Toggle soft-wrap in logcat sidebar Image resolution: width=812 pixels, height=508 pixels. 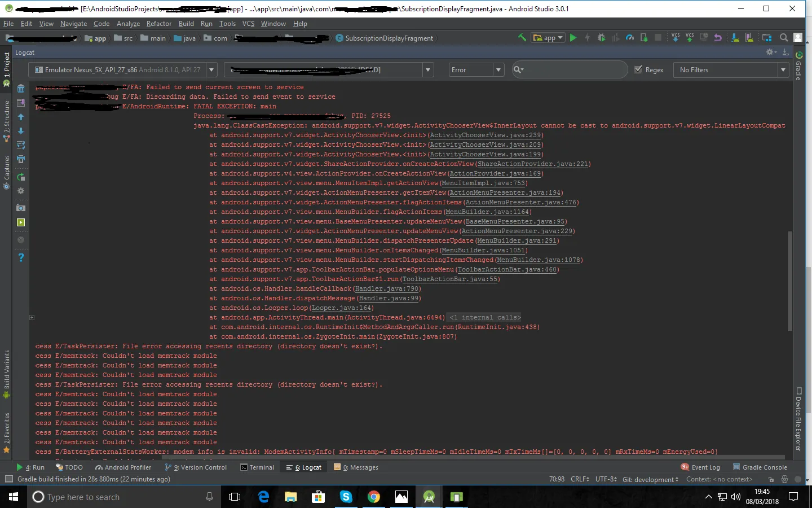pyautogui.click(x=21, y=145)
